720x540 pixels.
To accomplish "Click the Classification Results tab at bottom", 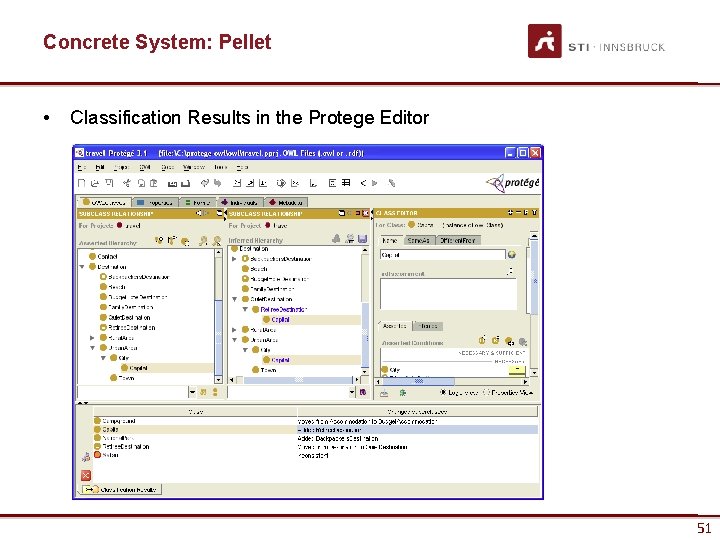I will pyautogui.click(x=122, y=490).
